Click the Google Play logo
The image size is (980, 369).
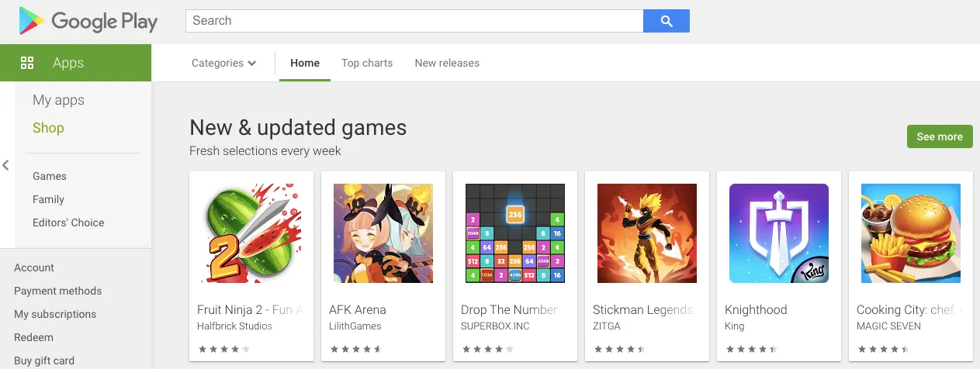88,22
